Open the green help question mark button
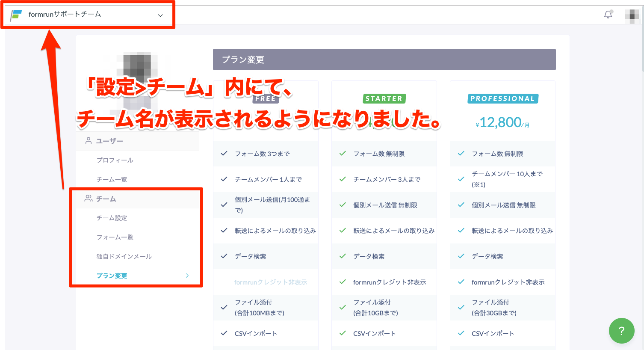644x350 pixels. point(621,330)
